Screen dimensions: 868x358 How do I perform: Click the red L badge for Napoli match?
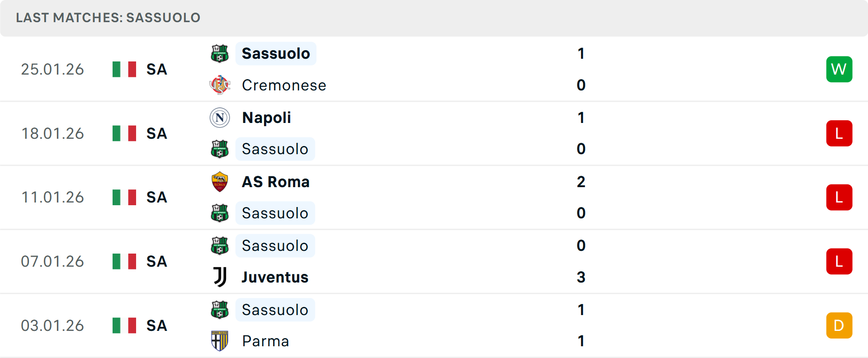[x=839, y=133]
